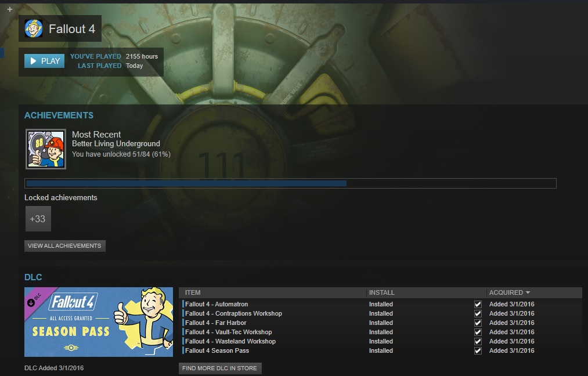Toggle Wasteland Workshop install checkbox
This screenshot has height=376, width=588.
pyautogui.click(x=478, y=342)
